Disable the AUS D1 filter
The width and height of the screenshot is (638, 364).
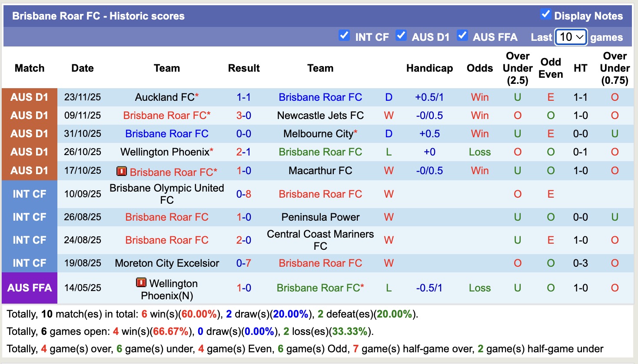[x=401, y=36]
